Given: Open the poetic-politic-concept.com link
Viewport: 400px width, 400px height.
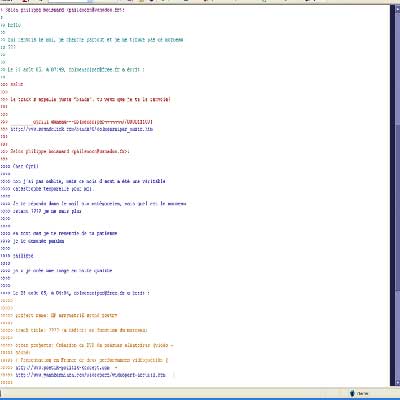Looking at the screenshot, I should click(63, 368).
